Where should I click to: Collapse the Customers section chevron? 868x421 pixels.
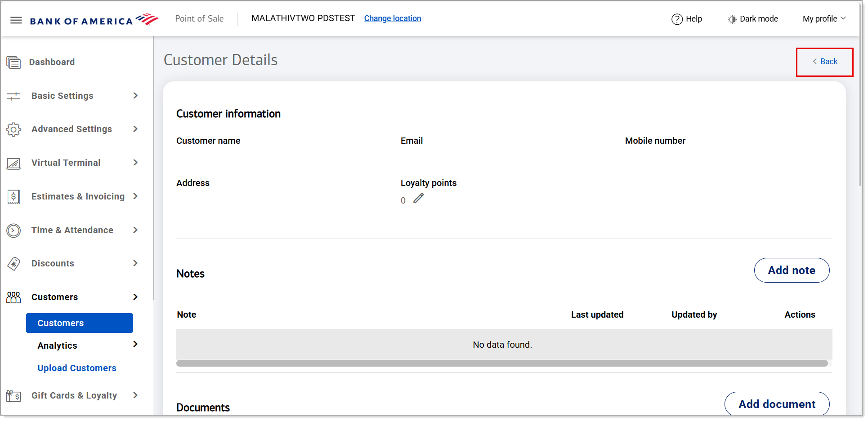pyautogui.click(x=135, y=297)
